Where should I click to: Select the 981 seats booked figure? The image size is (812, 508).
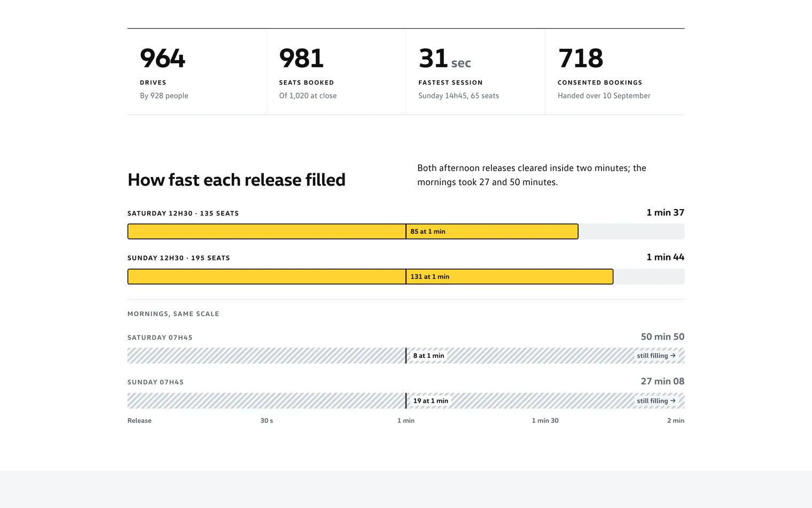click(301, 58)
